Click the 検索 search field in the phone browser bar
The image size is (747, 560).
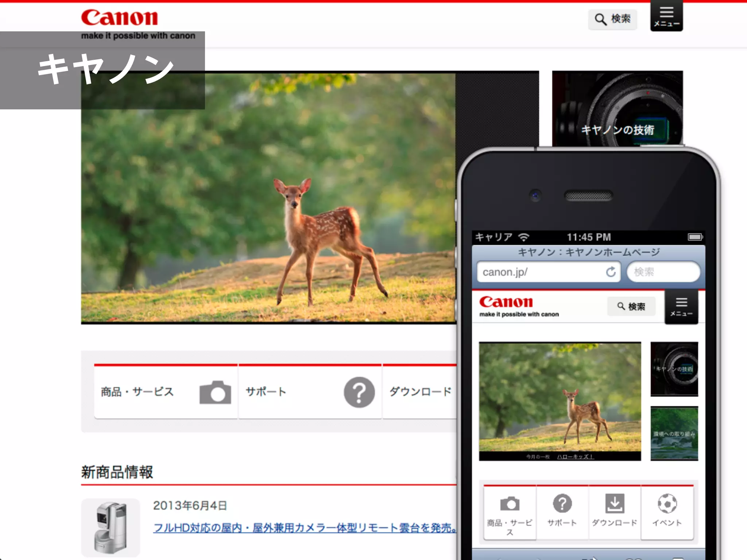click(x=663, y=272)
